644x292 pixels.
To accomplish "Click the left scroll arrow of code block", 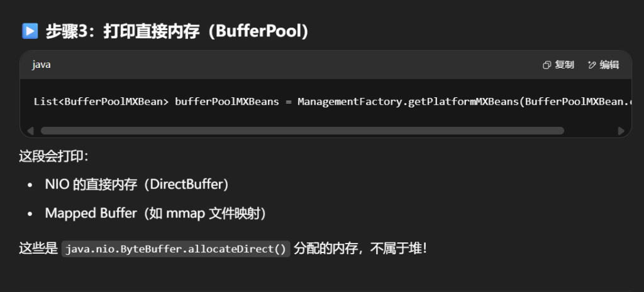I will 30,131.
